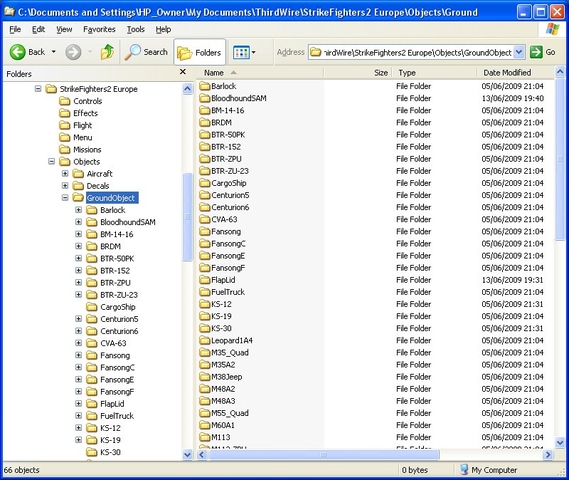Expand the Aircraft tree node
The image size is (569, 480).
pos(65,173)
